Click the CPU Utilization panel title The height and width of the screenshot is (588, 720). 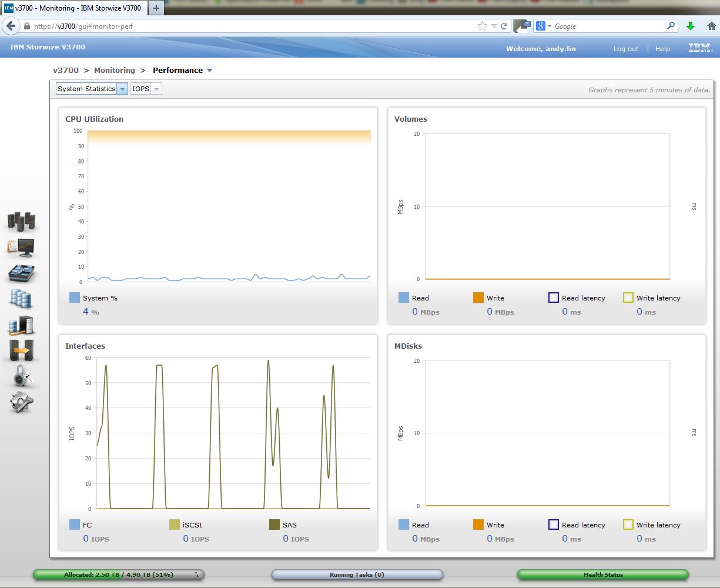pyautogui.click(x=94, y=119)
